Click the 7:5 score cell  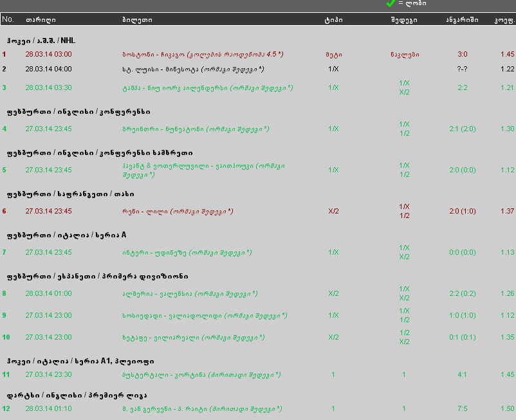coord(463,408)
